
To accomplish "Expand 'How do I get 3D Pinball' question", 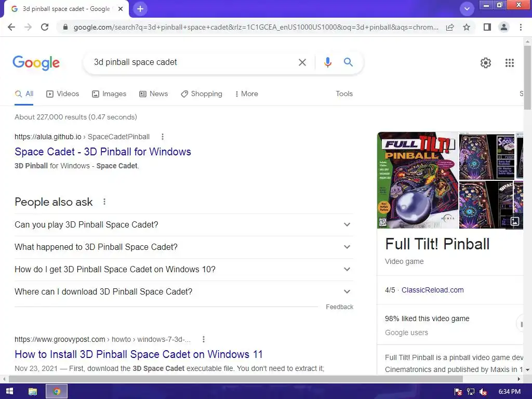I will [184, 270].
